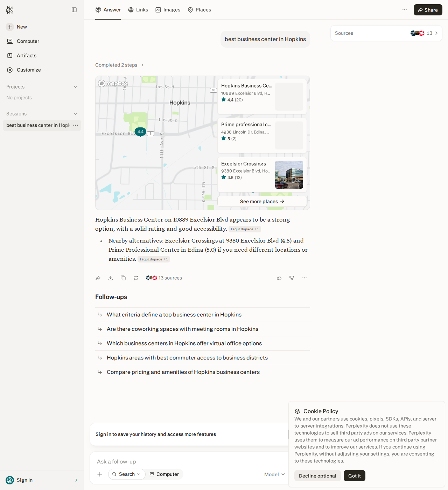The height and width of the screenshot is (490, 448).
Task: Toggle the Computer mode button
Action: pyautogui.click(x=164, y=474)
